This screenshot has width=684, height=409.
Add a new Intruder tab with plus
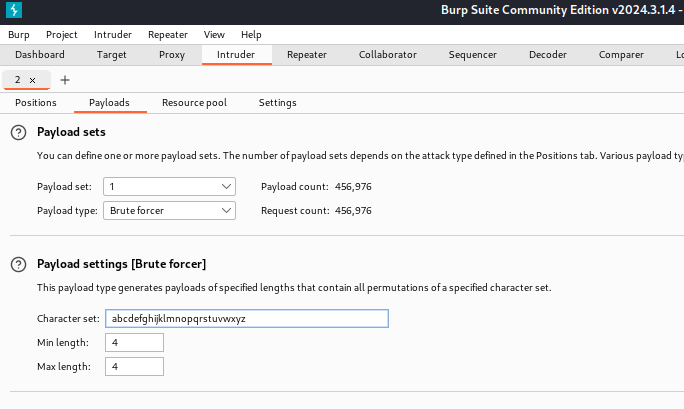pos(65,80)
